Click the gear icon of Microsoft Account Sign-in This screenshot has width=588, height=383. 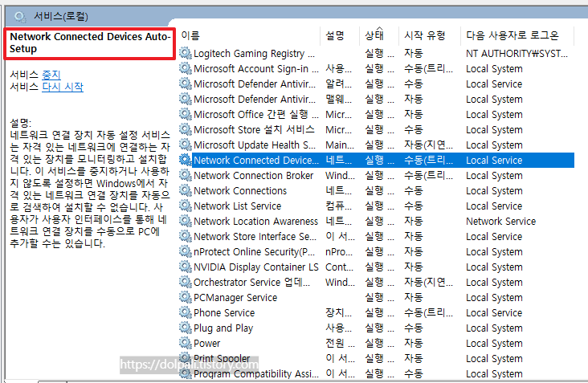(x=186, y=68)
